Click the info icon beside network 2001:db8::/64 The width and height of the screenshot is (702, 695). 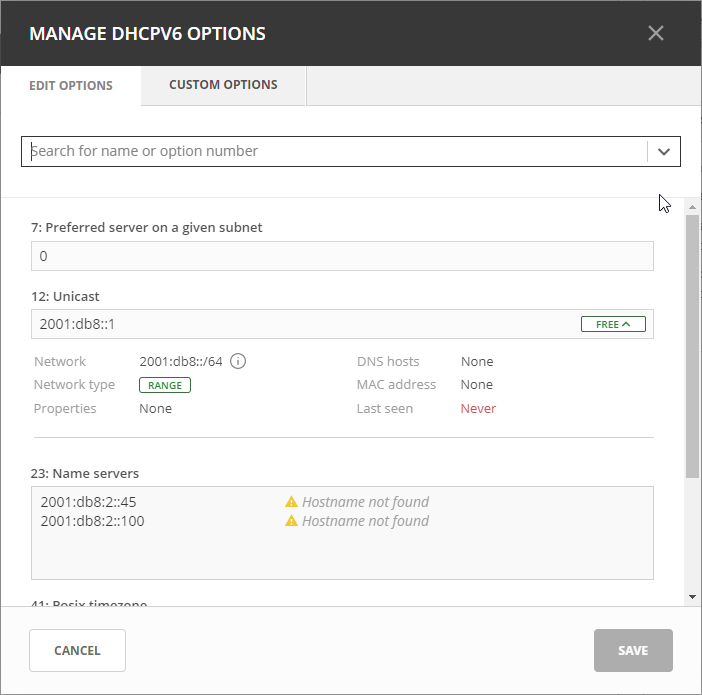click(239, 361)
